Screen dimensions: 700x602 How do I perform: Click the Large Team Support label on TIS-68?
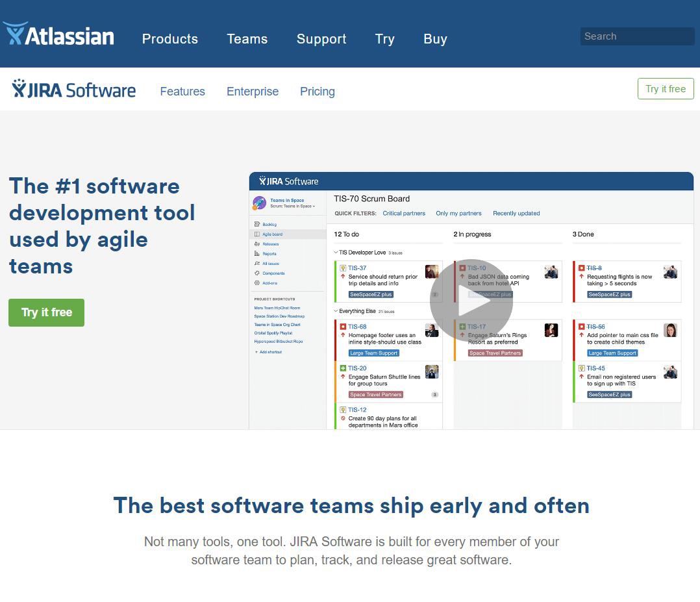pos(373,353)
